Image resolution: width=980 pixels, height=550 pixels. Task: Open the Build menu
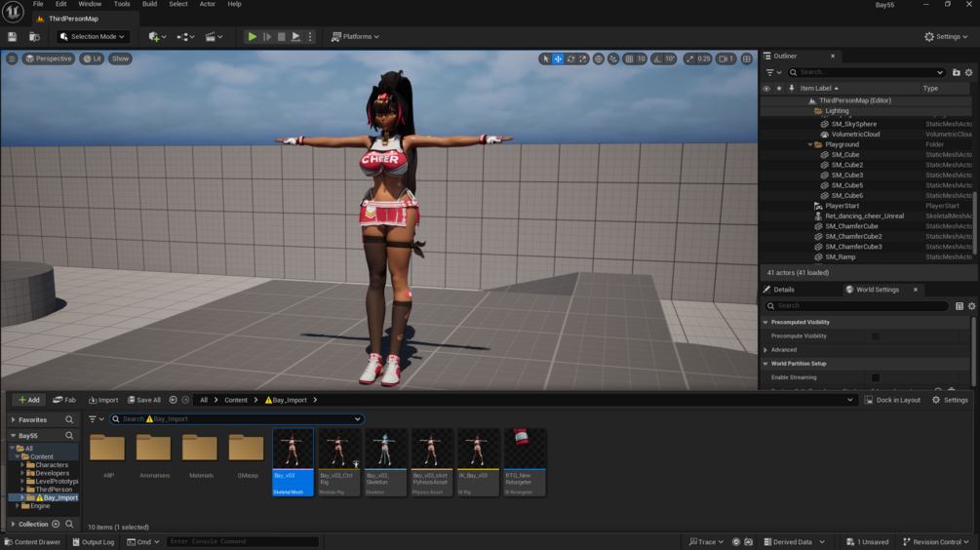coord(149,4)
